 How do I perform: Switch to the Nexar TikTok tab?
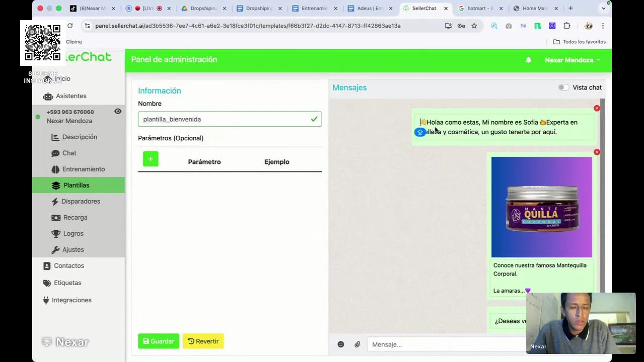pos(93,8)
